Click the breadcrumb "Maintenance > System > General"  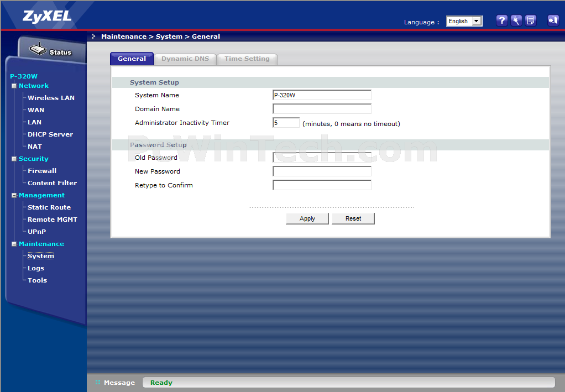point(161,36)
